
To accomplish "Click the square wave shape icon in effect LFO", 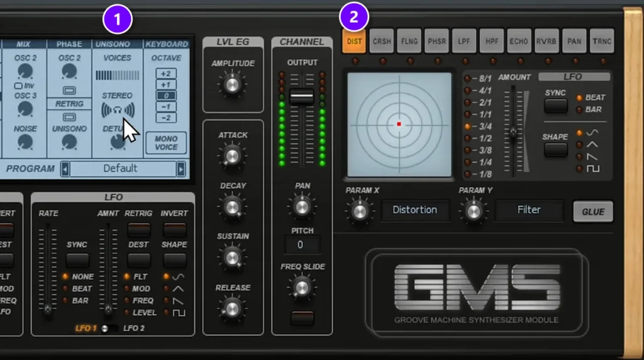I will tap(592, 169).
